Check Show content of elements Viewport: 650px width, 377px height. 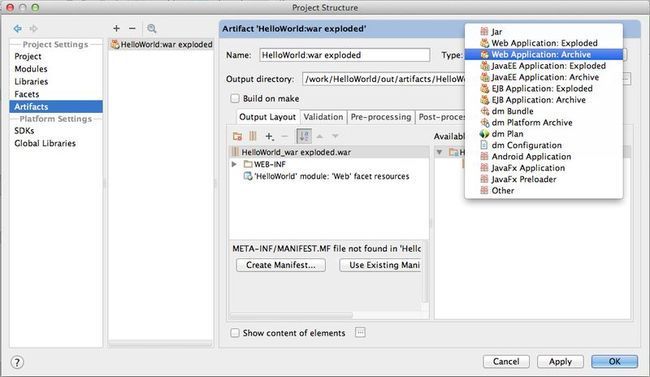pyautogui.click(x=235, y=333)
